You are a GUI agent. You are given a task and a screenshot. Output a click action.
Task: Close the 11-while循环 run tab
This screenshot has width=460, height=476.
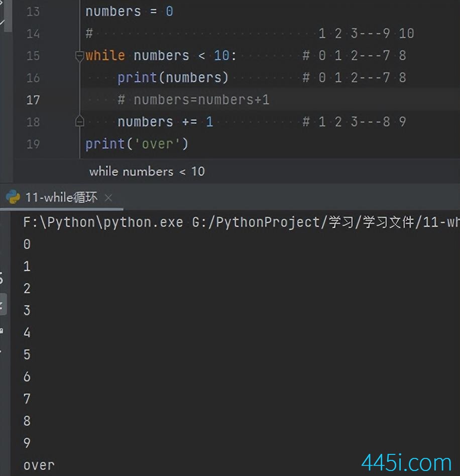(x=108, y=198)
